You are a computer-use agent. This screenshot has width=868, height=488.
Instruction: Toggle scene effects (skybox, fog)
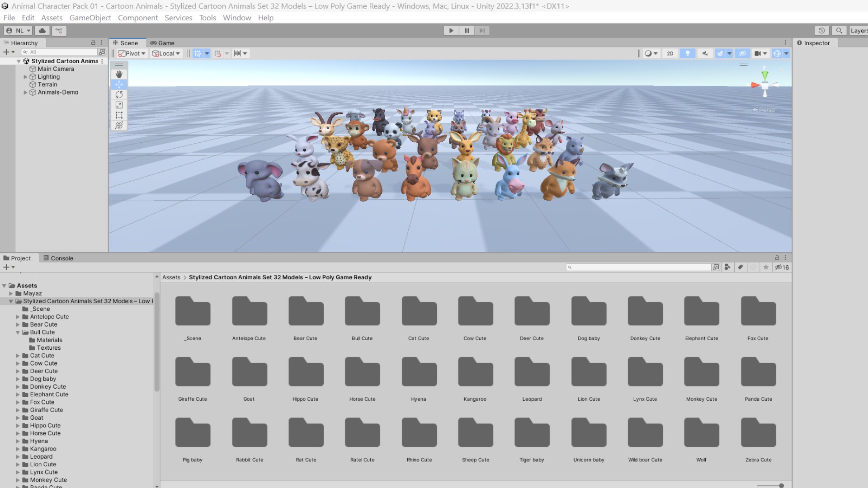pyautogui.click(x=720, y=53)
